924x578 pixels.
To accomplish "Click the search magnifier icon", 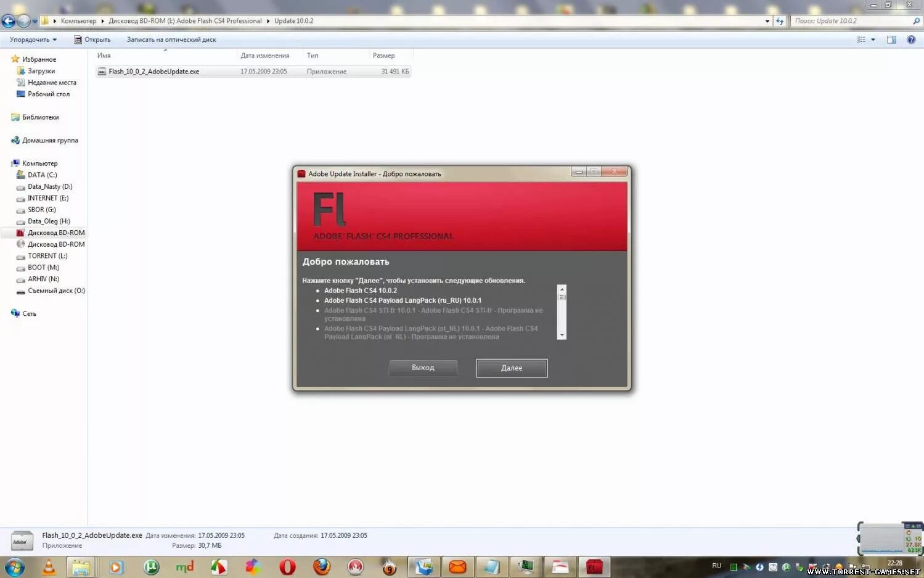I will coord(916,21).
